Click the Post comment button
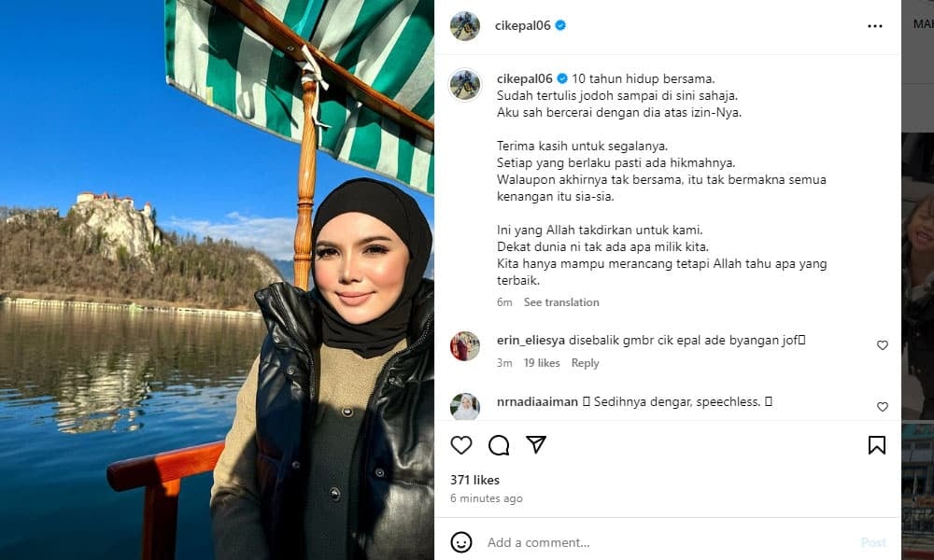Image resolution: width=934 pixels, height=560 pixels. coord(873,542)
